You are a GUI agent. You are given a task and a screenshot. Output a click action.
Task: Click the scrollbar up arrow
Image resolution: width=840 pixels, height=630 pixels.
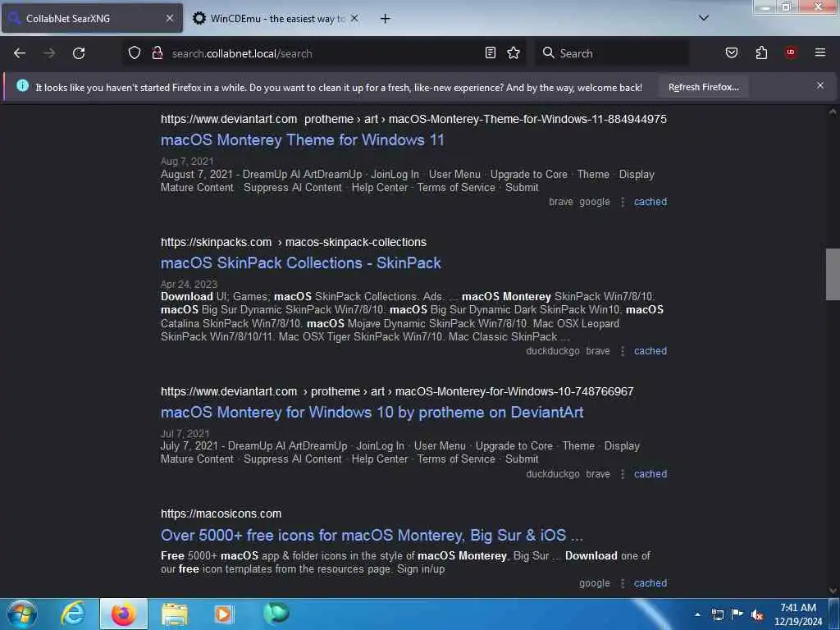point(832,112)
